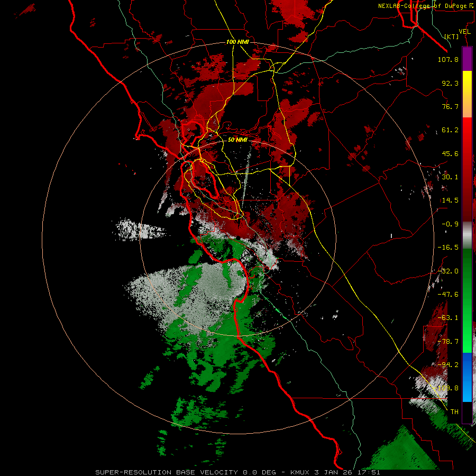Select the -32.0 legend value
476x476 pixels.
pos(448,271)
